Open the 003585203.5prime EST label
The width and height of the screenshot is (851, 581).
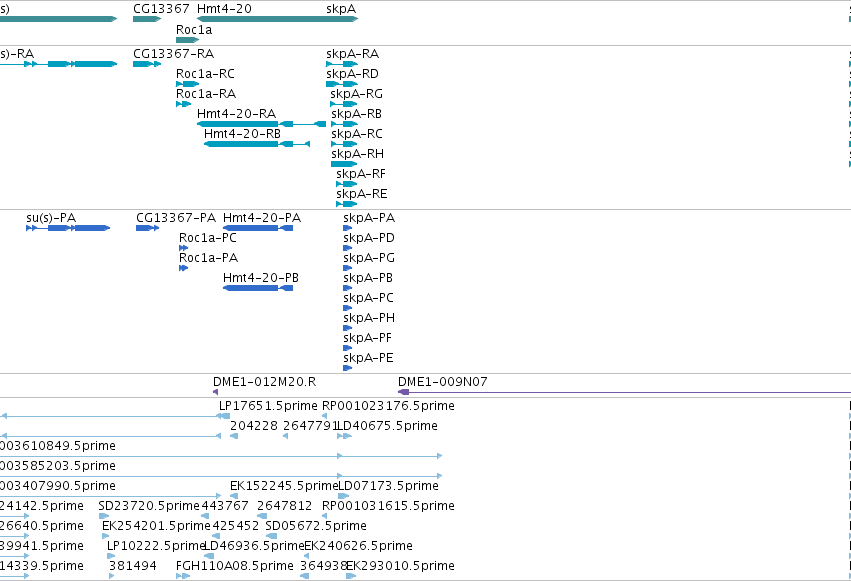point(58,467)
